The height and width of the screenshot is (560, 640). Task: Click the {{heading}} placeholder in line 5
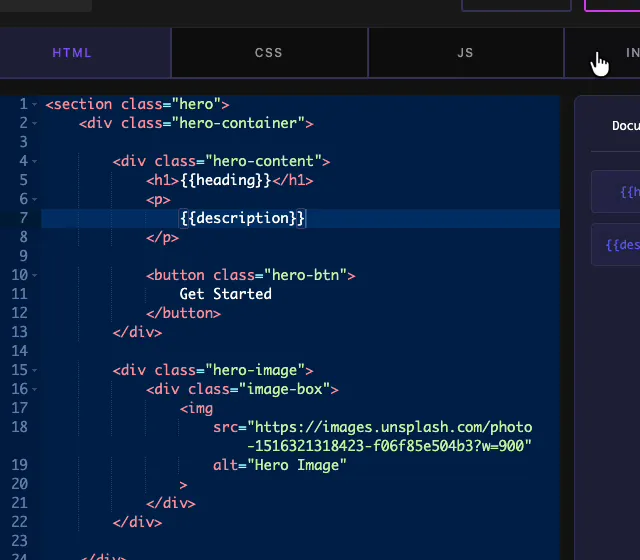[x=225, y=180]
